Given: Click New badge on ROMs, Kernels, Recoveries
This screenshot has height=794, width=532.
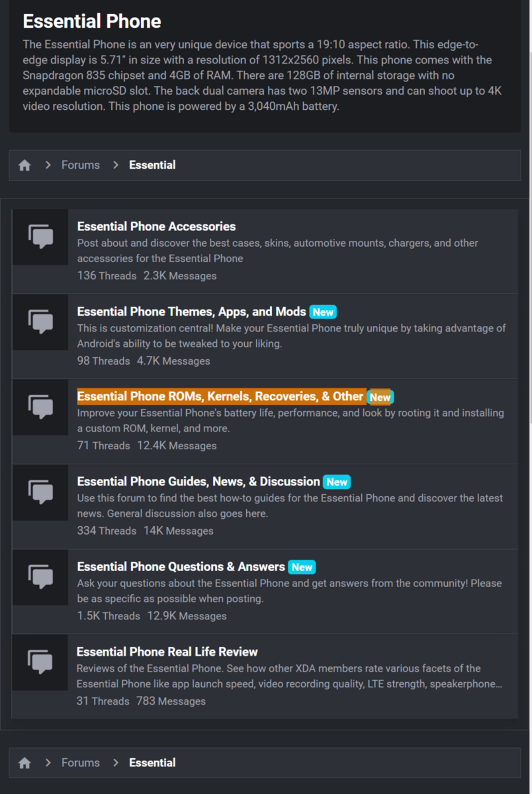Looking at the screenshot, I should [x=380, y=397].
